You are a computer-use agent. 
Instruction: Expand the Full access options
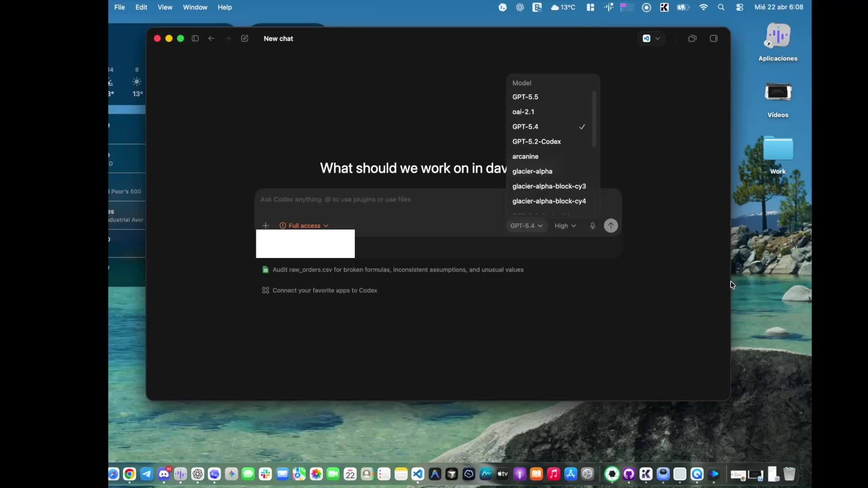click(x=303, y=225)
